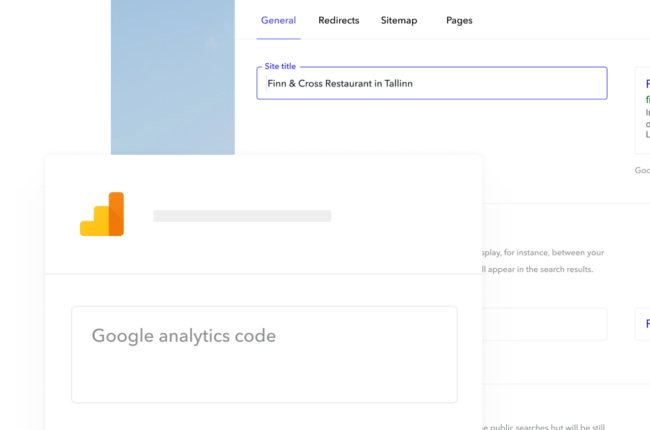Click the Google Analytics logo icon

[102, 214]
